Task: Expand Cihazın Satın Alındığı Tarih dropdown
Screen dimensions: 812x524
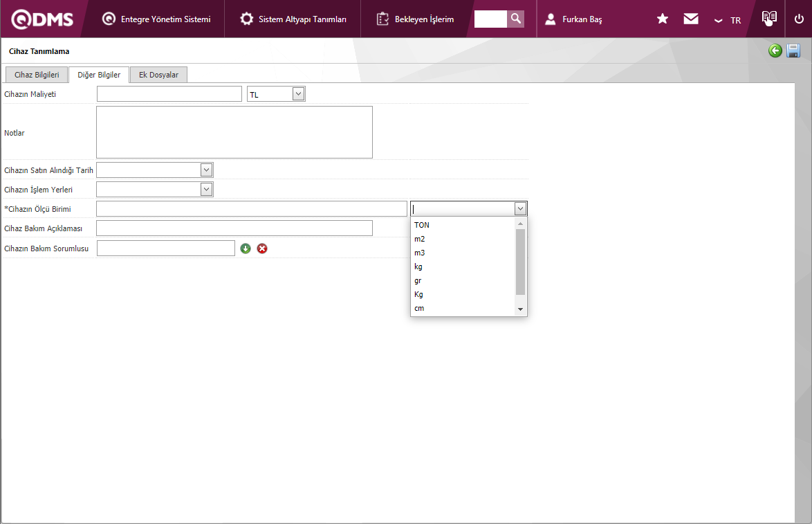Action: coord(206,170)
